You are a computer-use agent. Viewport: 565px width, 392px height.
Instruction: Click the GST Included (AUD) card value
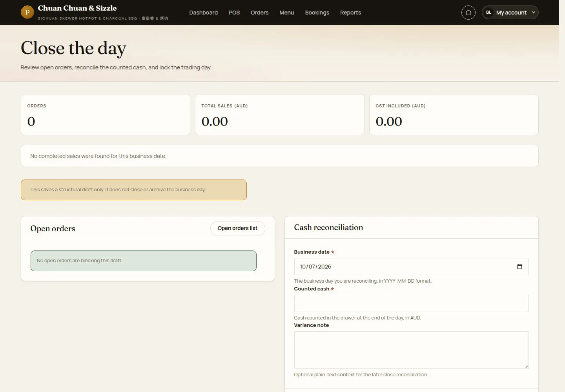(x=389, y=122)
